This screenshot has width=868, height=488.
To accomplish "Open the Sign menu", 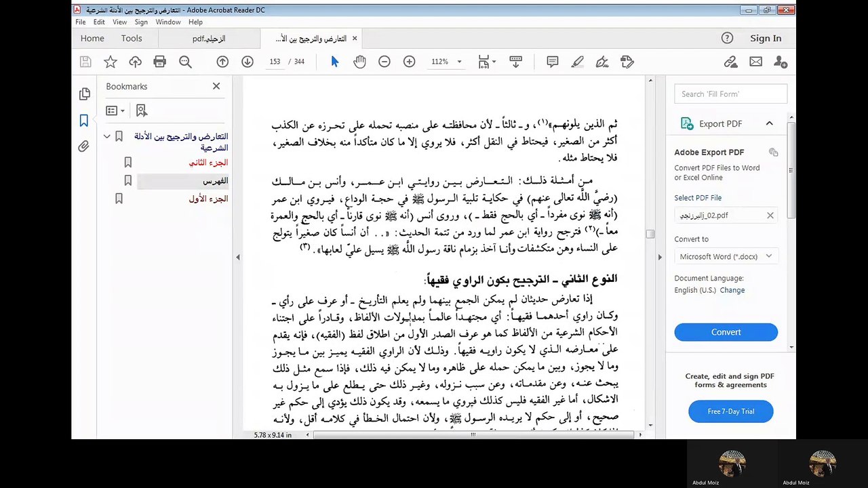I will pyautogui.click(x=141, y=22).
